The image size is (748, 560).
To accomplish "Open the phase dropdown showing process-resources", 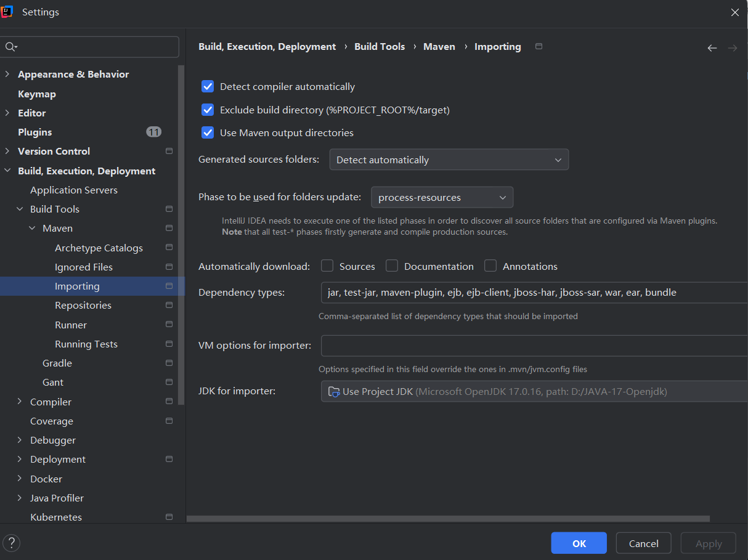I will point(442,197).
